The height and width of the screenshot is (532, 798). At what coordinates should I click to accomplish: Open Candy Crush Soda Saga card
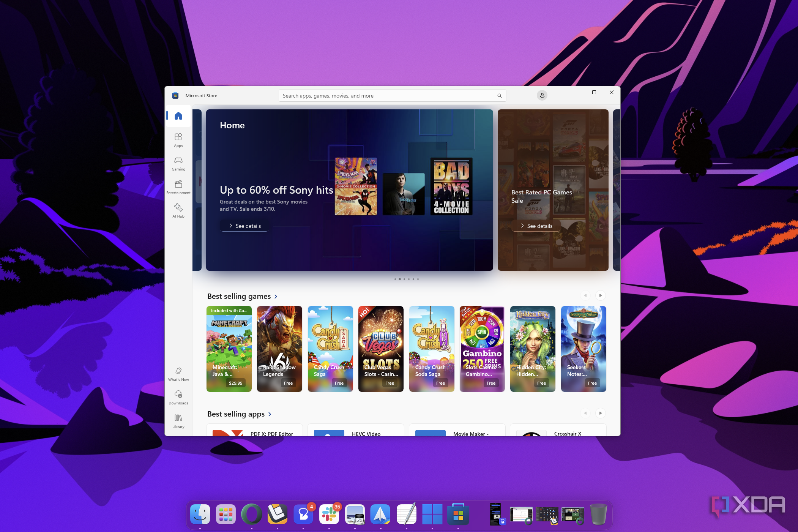point(432,349)
